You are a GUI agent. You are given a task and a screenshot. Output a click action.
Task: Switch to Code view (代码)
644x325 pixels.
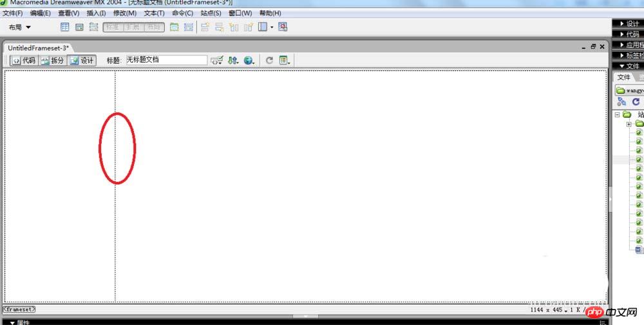click(24, 61)
